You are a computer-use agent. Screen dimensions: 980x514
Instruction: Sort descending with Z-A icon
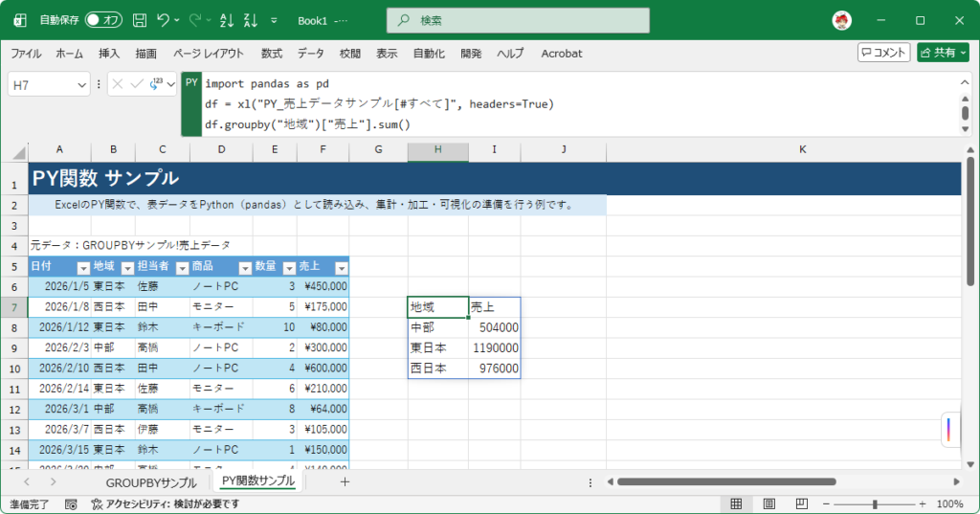[x=251, y=20]
